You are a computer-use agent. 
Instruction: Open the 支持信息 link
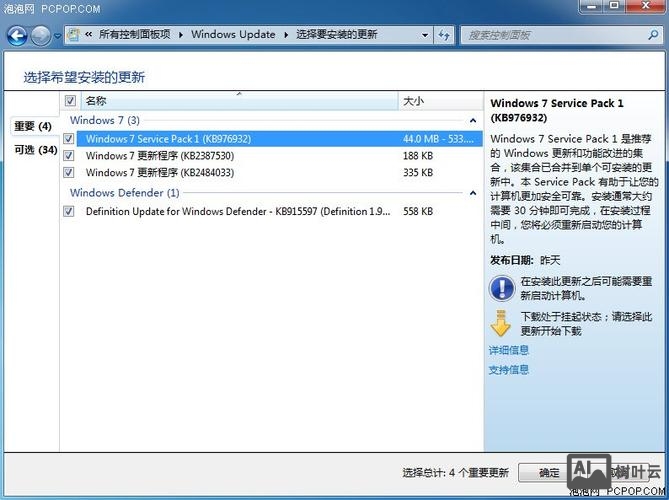click(509, 369)
